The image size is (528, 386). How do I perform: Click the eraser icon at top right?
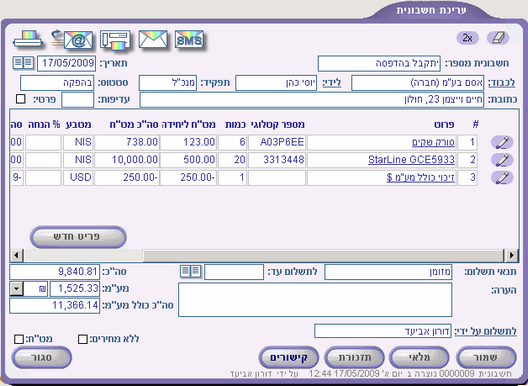498,38
